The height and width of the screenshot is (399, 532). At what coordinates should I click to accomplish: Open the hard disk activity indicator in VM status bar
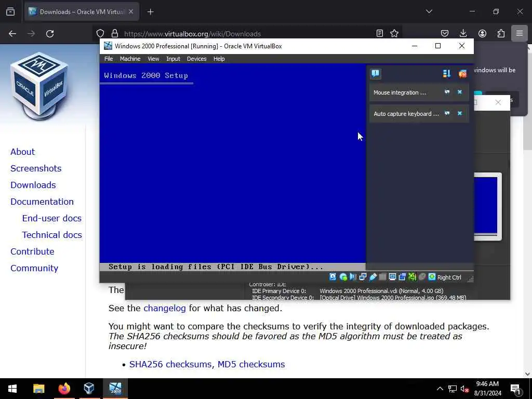(x=333, y=277)
